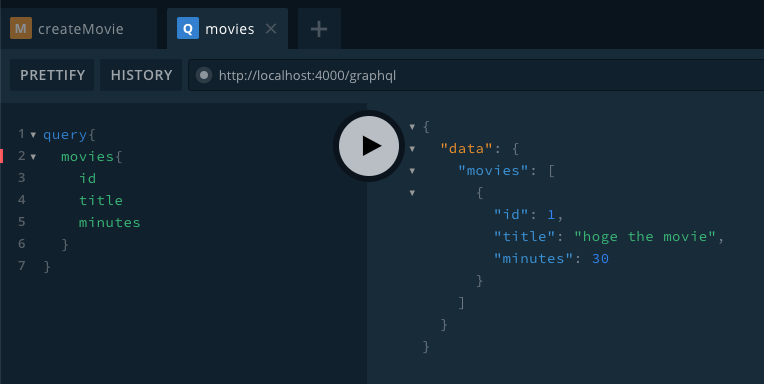The image size is (764, 384).
Task: Click the PRETTIFY button
Action: tap(52, 75)
